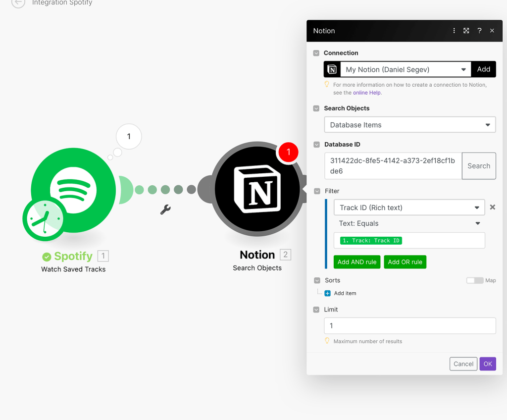Viewport: 507px width, 420px height.
Task: Open the Text: Equals operator dropdown
Action: tap(409, 223)
